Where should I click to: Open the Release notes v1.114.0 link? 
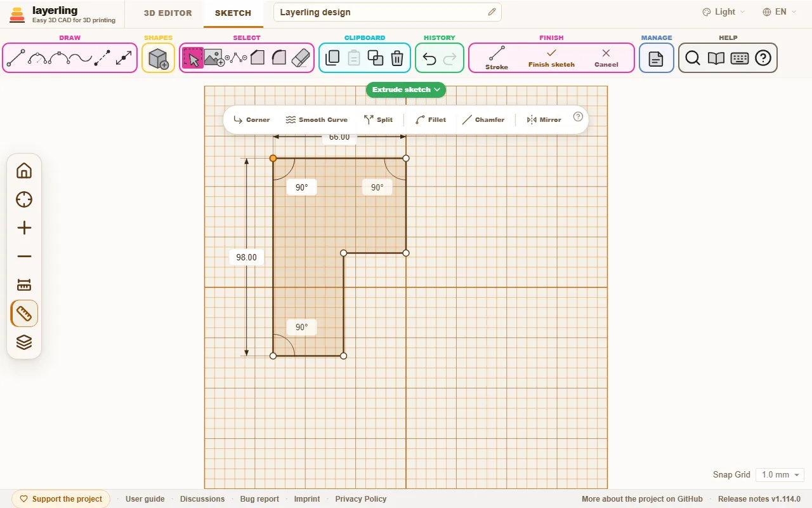pyautogui.click(x=759, y=499)
